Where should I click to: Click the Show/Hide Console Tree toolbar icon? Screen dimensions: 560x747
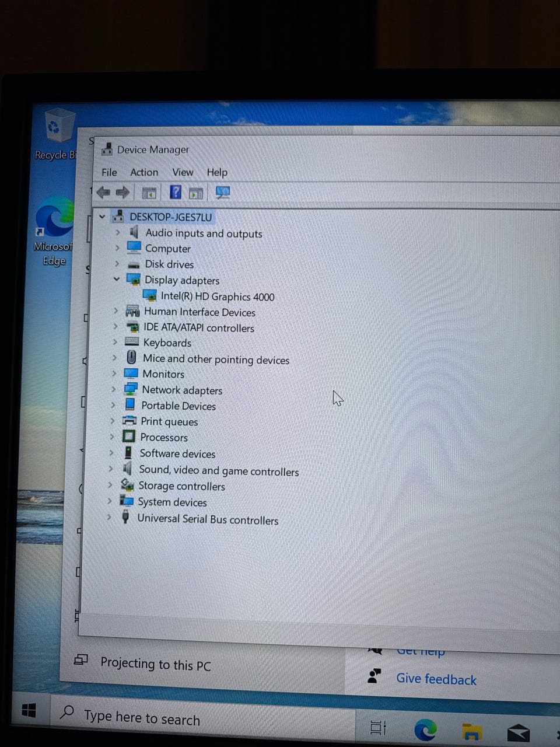pos(149,192)
